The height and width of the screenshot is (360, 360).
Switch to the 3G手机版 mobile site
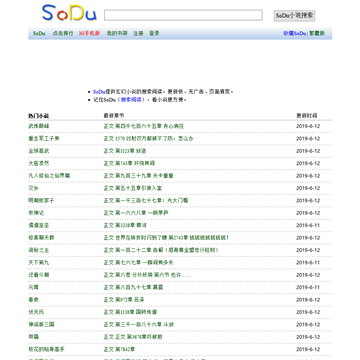tap(89, 33)
